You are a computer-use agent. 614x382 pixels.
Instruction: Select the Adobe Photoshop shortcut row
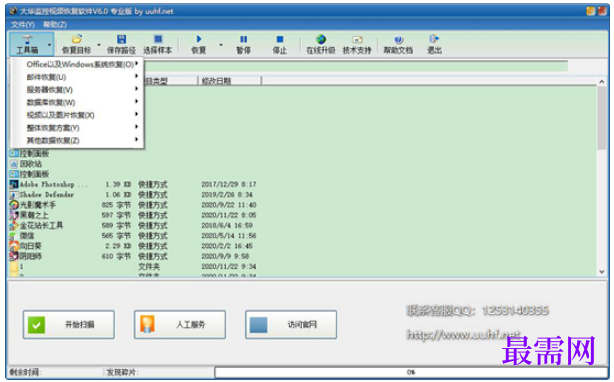tap(133, 184)
